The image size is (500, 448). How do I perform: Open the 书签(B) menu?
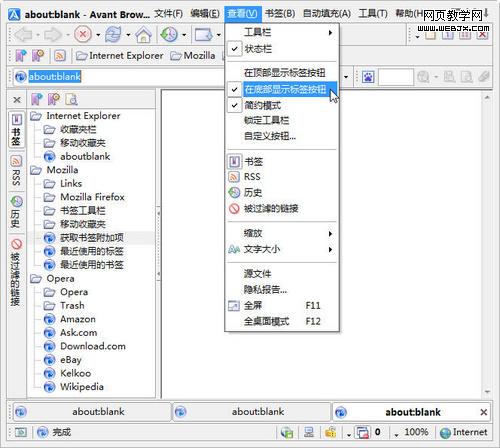pos(280,14)
